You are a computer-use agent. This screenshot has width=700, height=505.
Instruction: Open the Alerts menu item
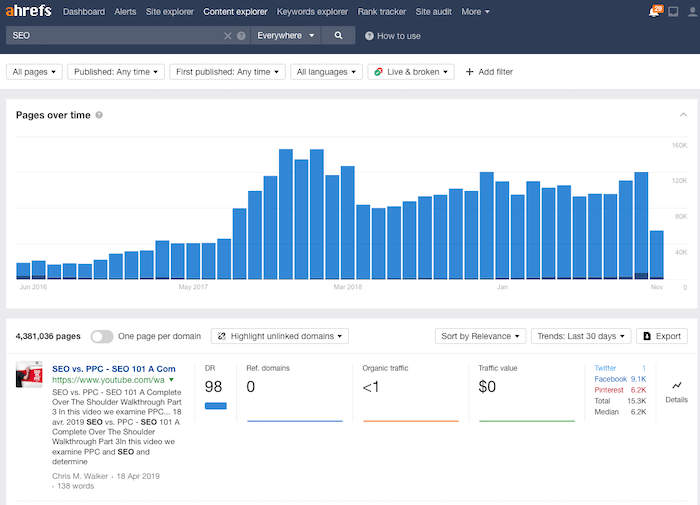[x=125, y=12]
